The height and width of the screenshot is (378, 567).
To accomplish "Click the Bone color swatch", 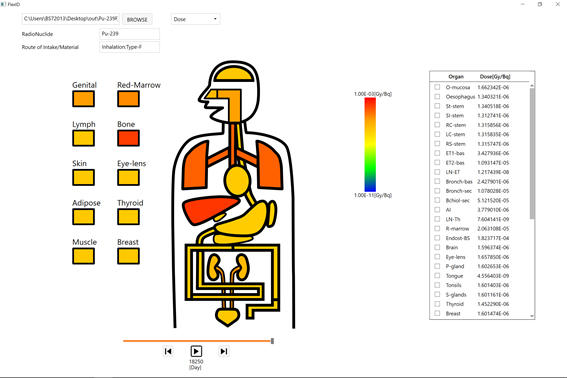I will pos(128,138).
